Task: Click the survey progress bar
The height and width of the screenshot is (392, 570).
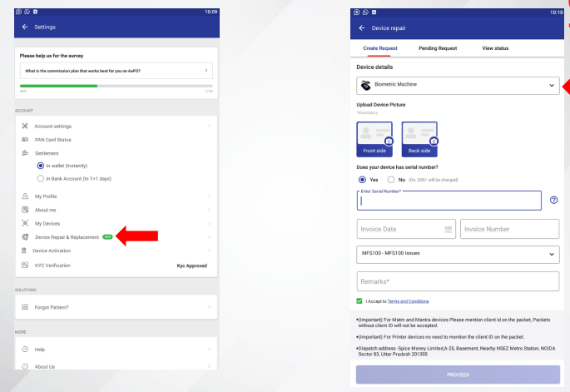Action: (116, 86)
